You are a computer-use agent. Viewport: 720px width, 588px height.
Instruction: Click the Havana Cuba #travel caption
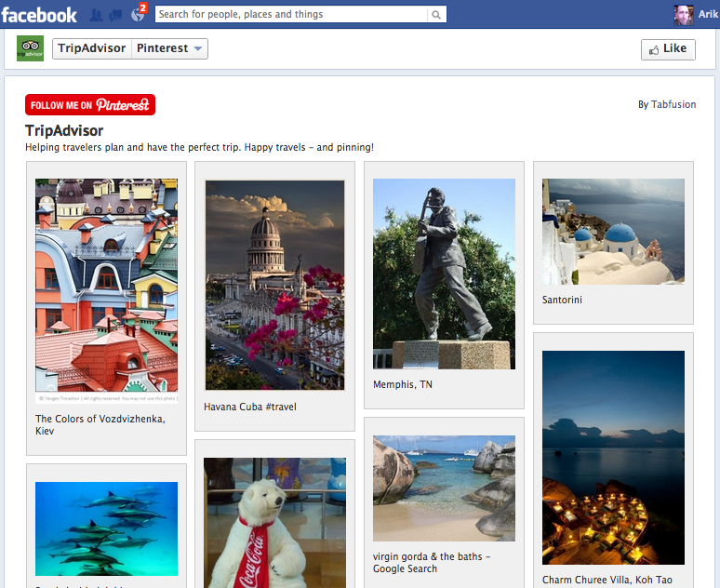click(250, 407)
